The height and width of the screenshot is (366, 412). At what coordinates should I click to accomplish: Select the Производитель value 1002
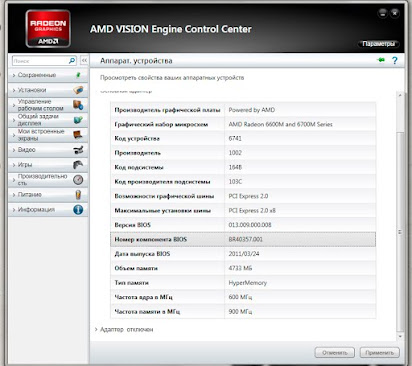click(235, 153)
